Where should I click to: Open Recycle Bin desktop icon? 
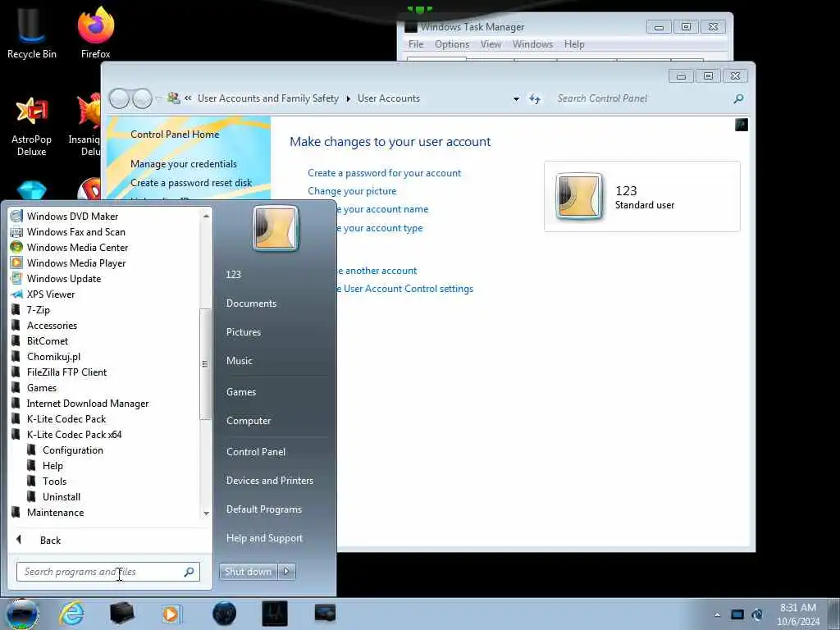pyautogui.click(x=31, y=33)
